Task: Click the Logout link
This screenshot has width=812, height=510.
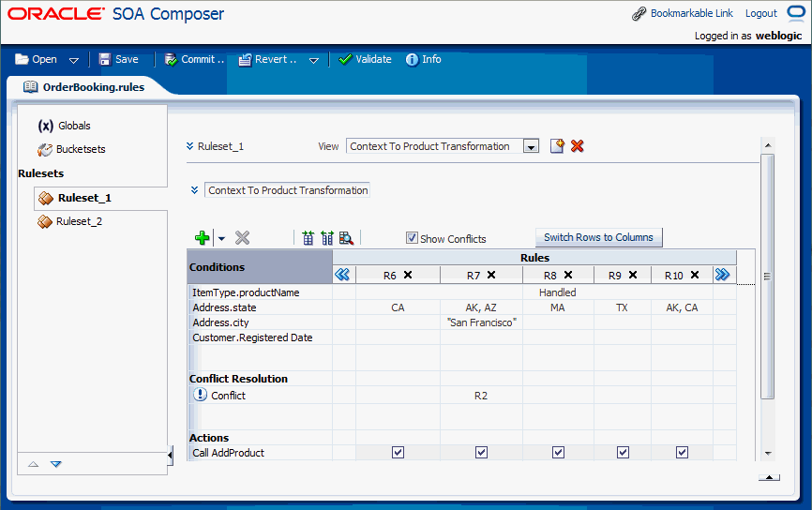Action: pyautogui.click(x=761, y=13)
